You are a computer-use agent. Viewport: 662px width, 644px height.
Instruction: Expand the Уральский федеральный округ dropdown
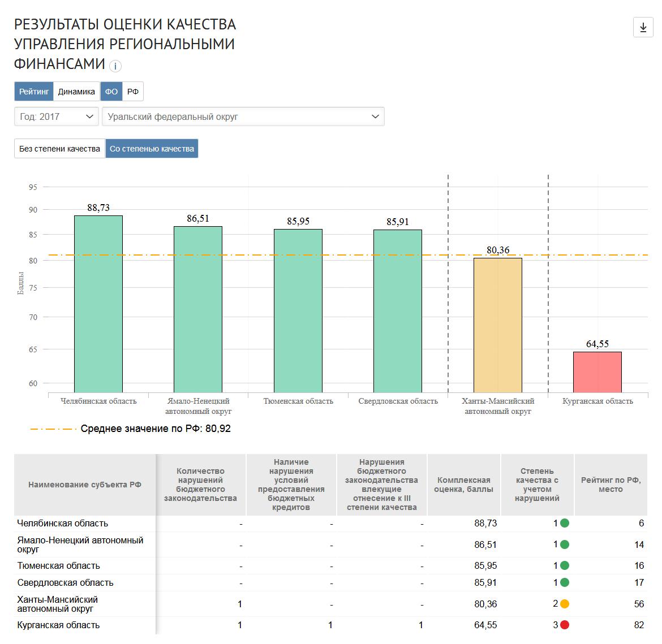pyautogui.click(x=243, y=116)
